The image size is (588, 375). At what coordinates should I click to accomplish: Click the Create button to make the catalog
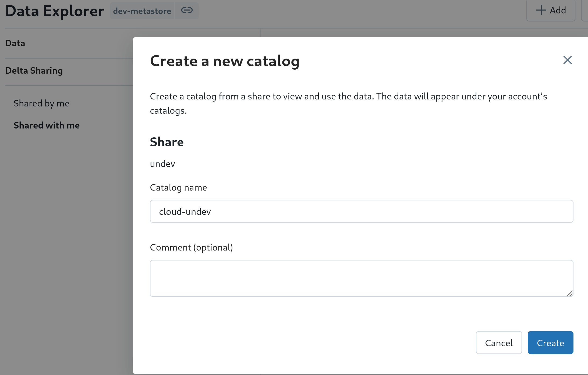pos(550,342)
